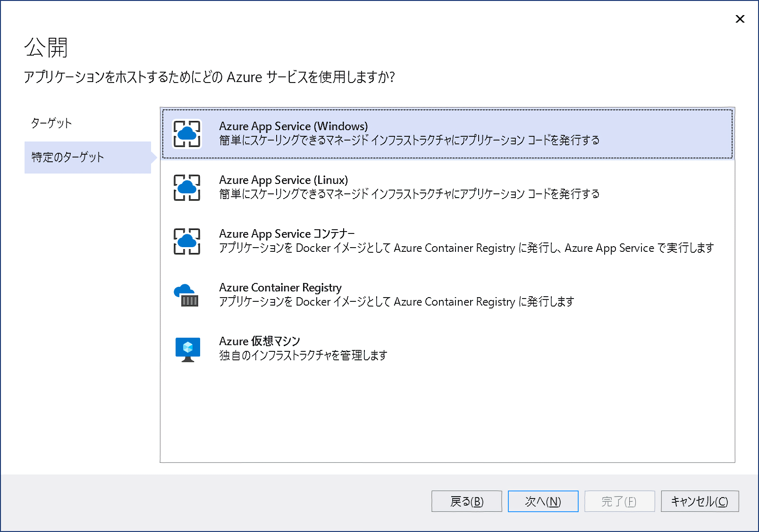Screen dimensions: 759x532
Task: Go to the ターゲット step in sidebar
Action: pos(51,124)
